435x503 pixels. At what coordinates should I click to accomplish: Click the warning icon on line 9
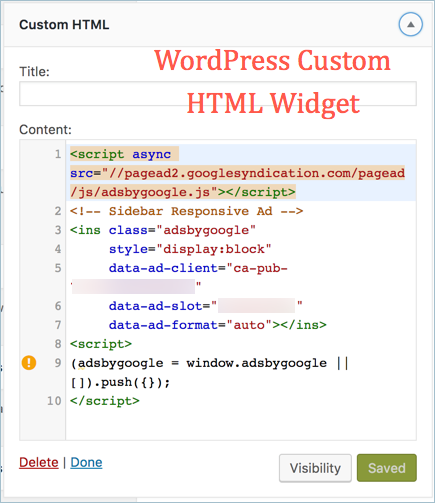click(x=29, y=363)
